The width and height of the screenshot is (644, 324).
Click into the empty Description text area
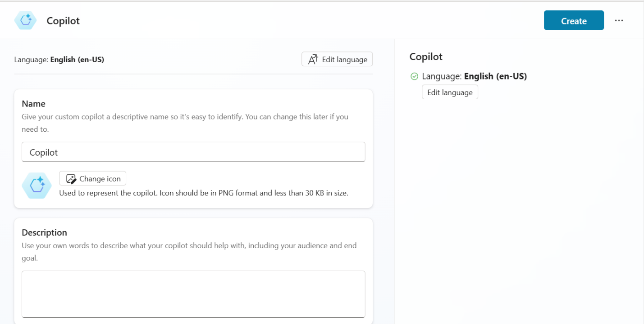click(193, 294)
